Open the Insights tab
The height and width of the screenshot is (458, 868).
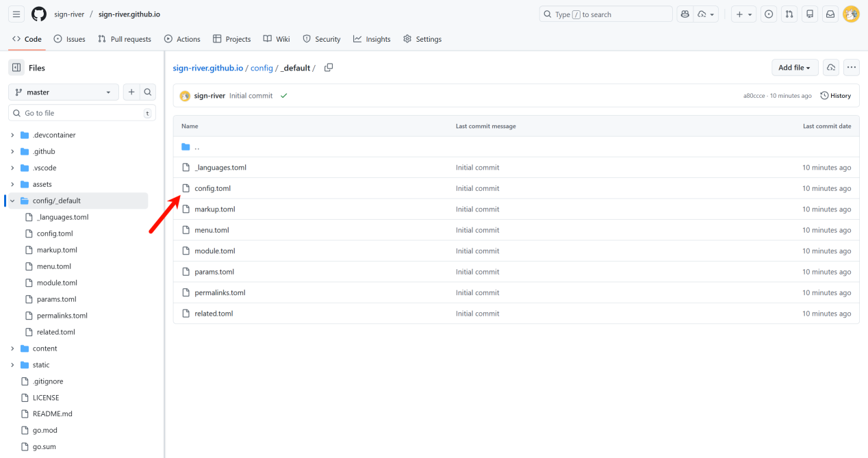(372, 39)
